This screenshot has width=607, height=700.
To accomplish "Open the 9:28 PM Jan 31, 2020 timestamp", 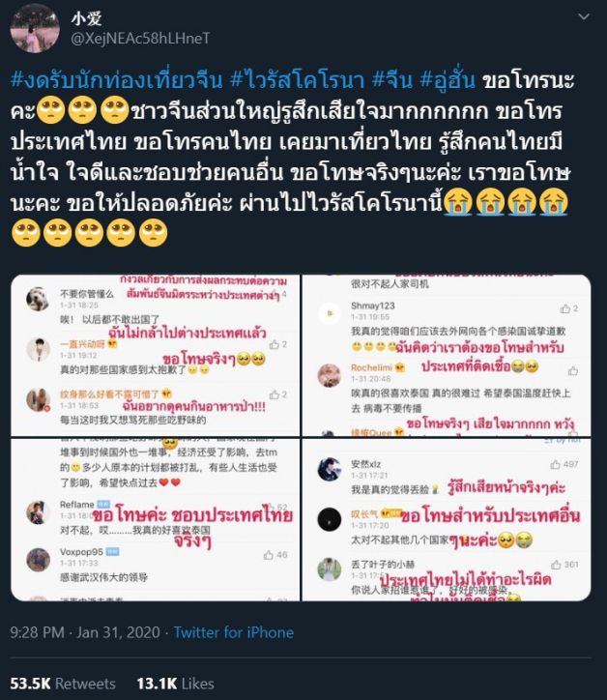I will coord(85,632).
